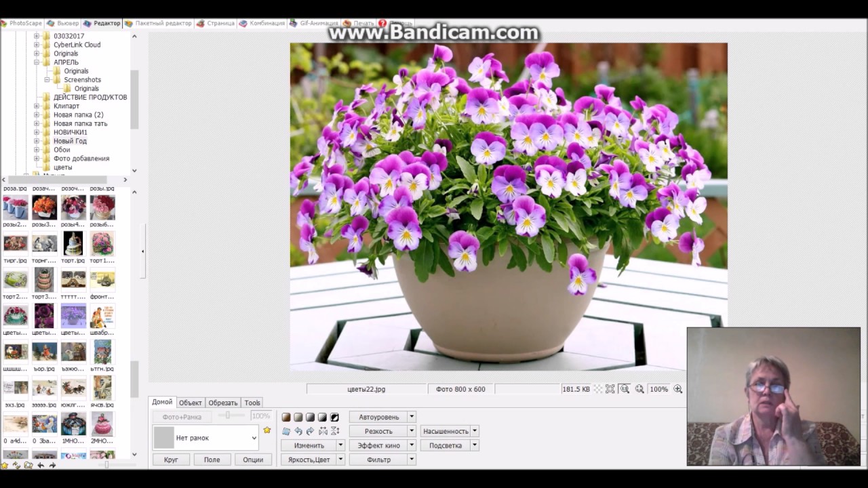868x488 pixels.
Task: Click the Изменить resize button
Action: click(x=309, y=445)
